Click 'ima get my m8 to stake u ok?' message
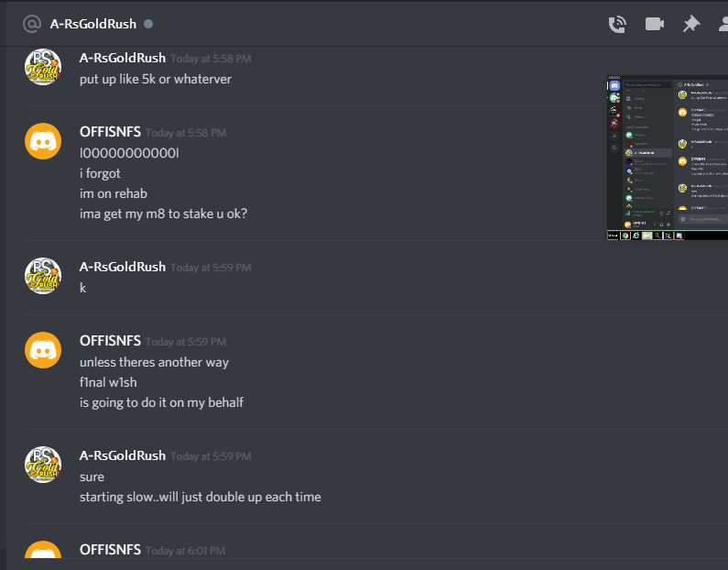728x570 pixels. [163, 214]
